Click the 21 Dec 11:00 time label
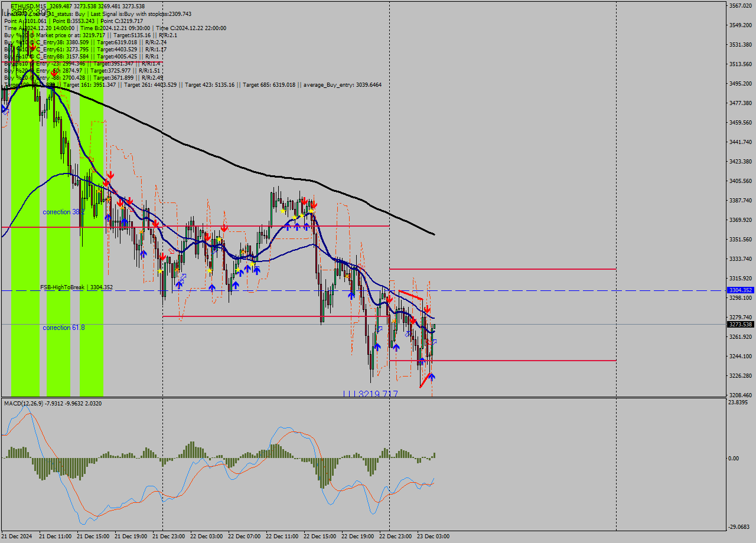This screenshot has height=543, width=756. tap(55, 537)
